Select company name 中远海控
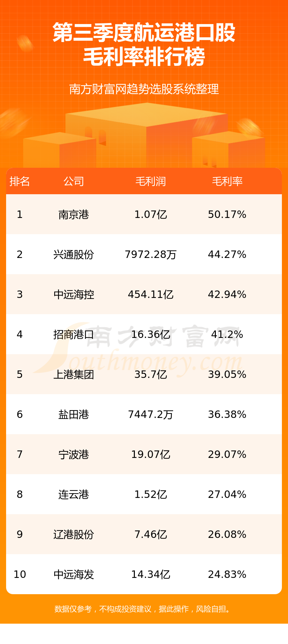 [74, 295]
